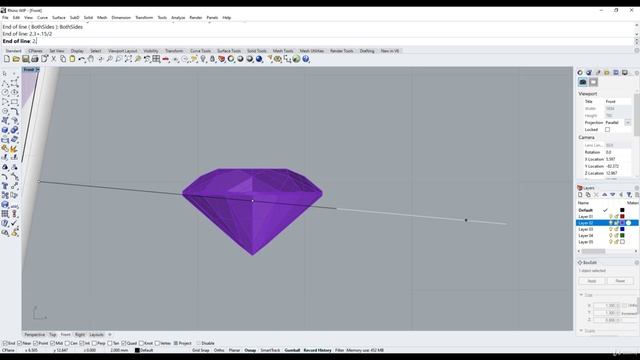Click the Apply button in BoxEdit

point(591,281)
